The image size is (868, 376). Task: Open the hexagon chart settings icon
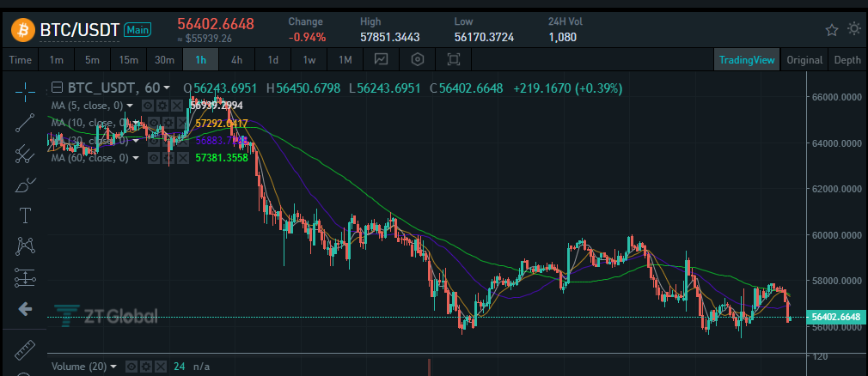[x=418, y=60]
